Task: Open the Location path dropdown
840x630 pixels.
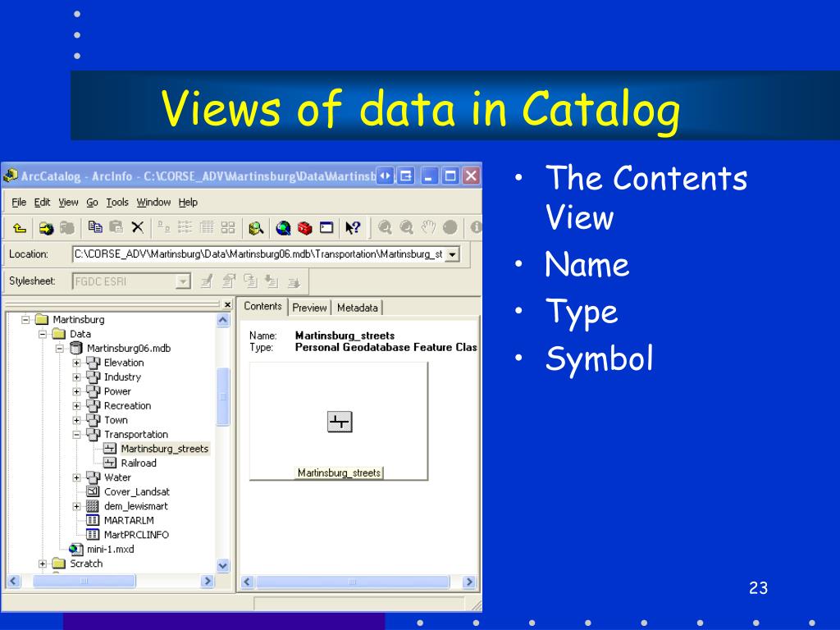Action: click(x=453, y=254)
